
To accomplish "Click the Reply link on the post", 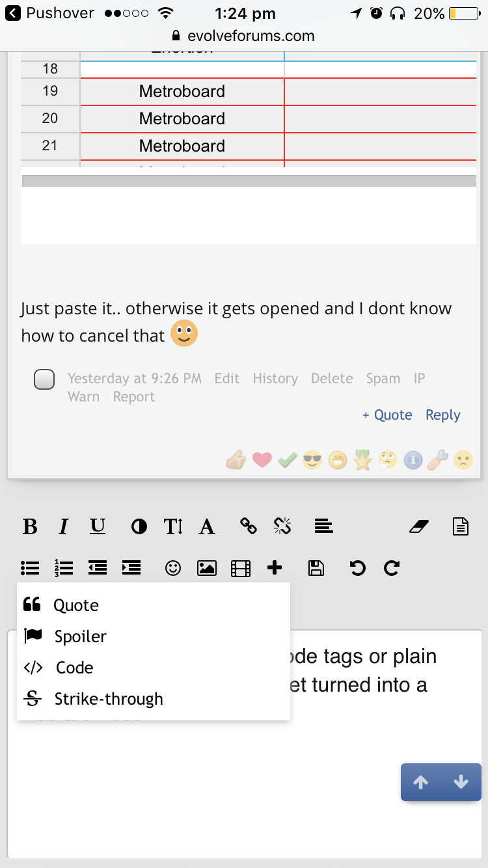I will click(442, 415).
